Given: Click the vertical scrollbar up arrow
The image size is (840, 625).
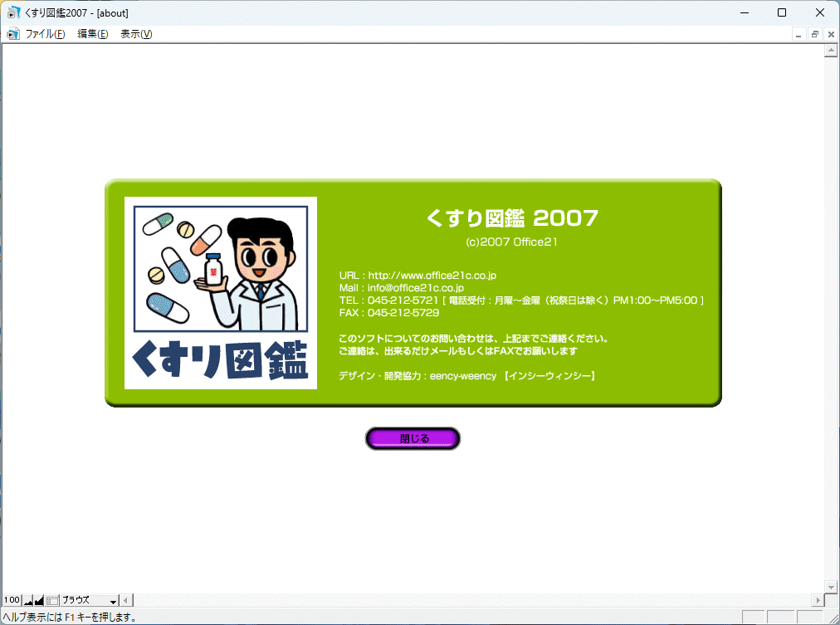Looking at the screenshot, I should [831, 51].
